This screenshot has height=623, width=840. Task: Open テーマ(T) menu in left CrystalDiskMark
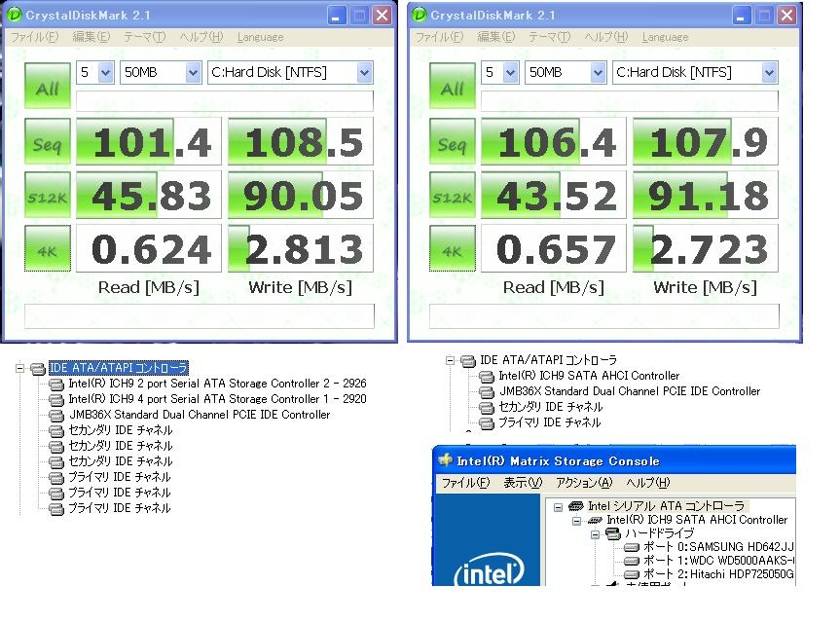pyautogui.click(x=144, y=37)
